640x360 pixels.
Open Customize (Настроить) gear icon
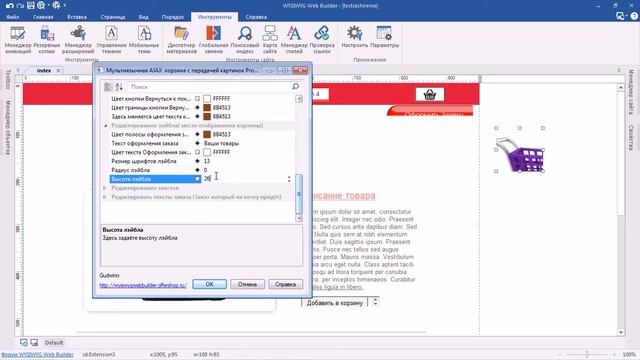[x=354, y=37]
